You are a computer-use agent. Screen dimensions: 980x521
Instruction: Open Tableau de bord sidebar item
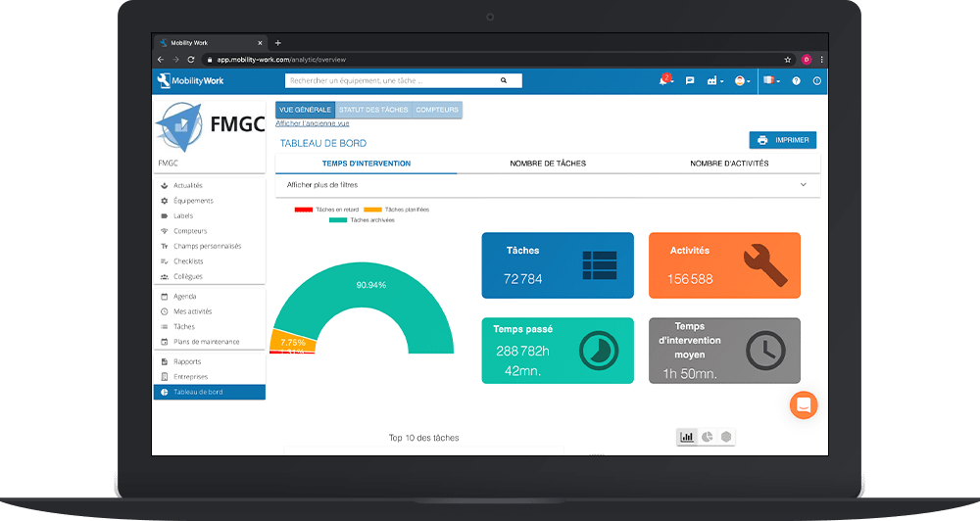[x=210, y=392]
